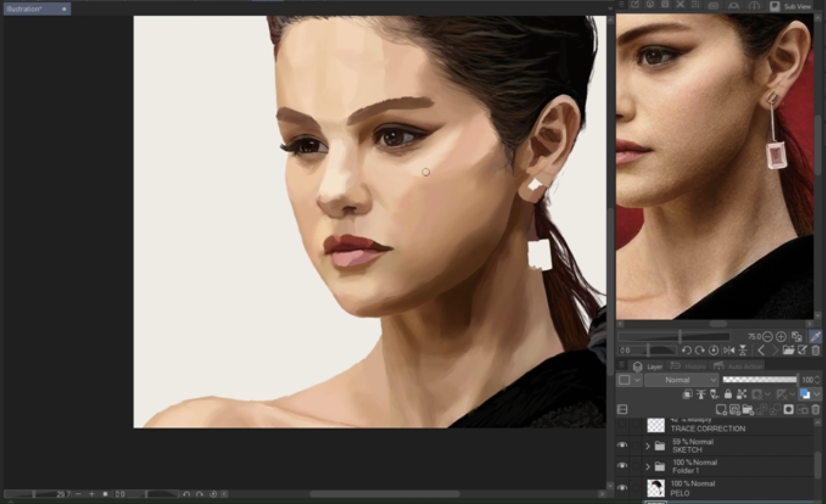
Task: Click the Sub View rotation slider
Action: pos(647,351)
